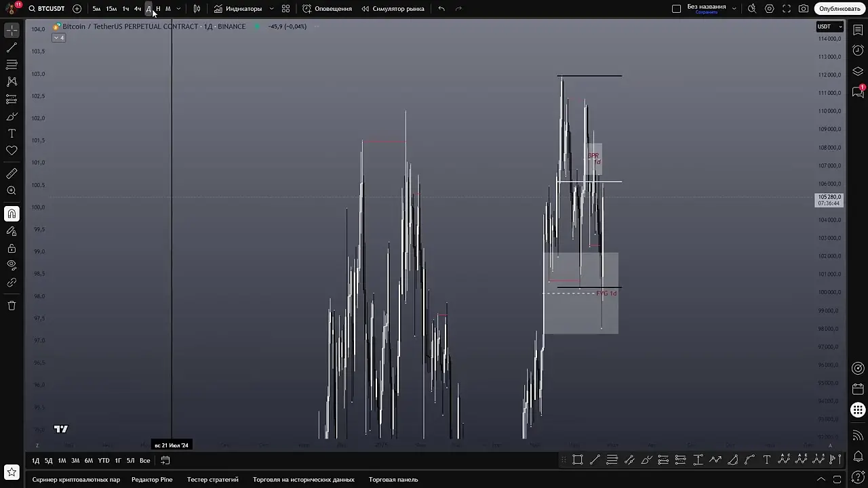The height and width of the screenshot is (488, 868).
Task: Expand layout name 'Без названия' dropdown
Action: (734, 9)
